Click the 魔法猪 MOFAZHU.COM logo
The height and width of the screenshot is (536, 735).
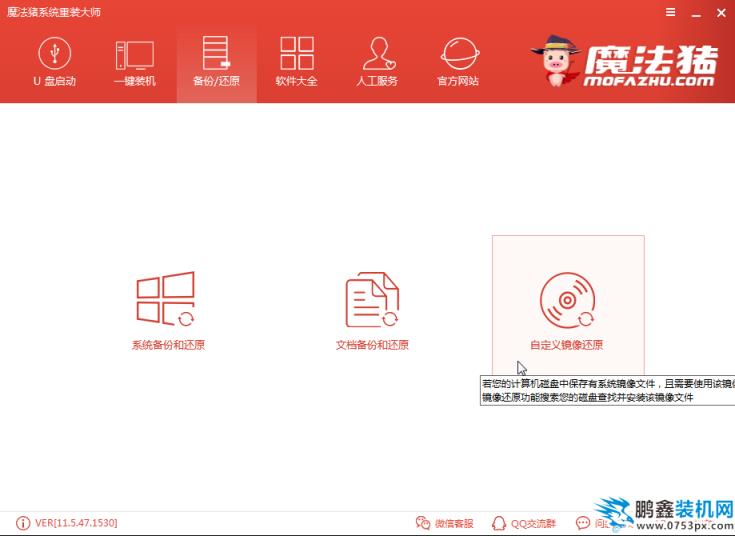624,61
